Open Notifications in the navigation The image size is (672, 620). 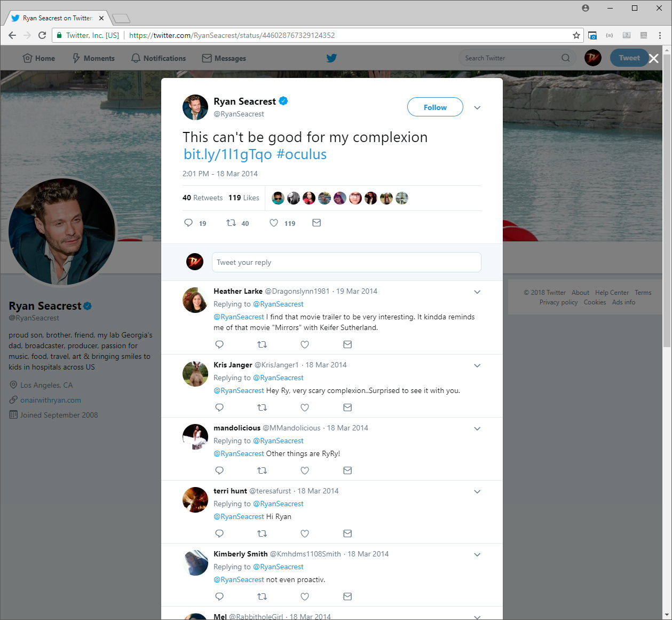(x=159, y=58)
